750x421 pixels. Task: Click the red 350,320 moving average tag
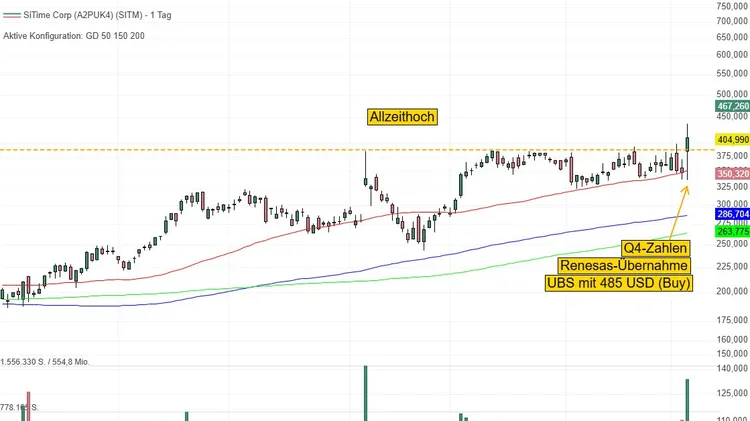coord(732,174)
